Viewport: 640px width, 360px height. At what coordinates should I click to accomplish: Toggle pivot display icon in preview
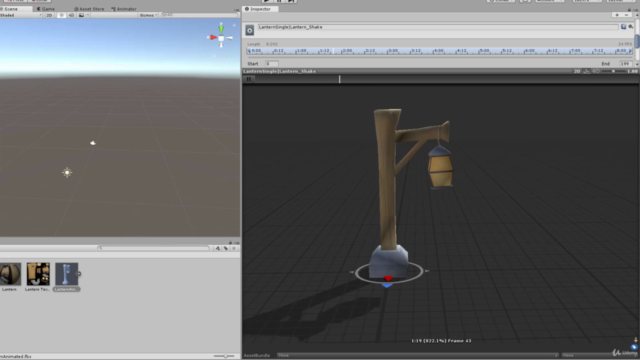click(x=587, y=71)
